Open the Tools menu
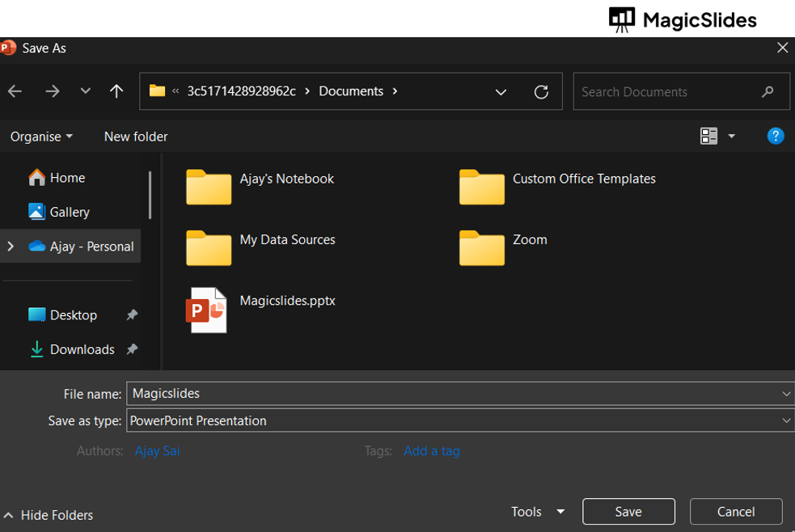This screenshot has width=795, height=532. (x=537, y=512)
